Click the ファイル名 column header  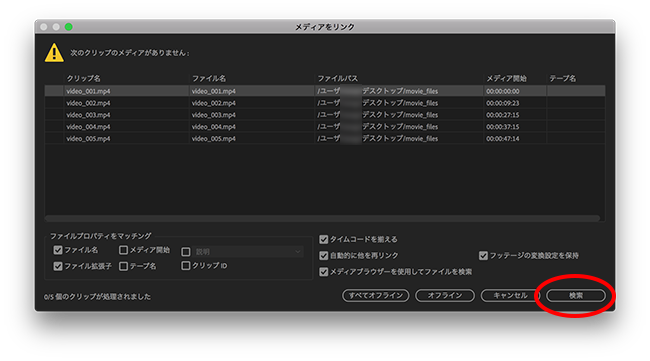pyautogui.click(x=209, y=78)
